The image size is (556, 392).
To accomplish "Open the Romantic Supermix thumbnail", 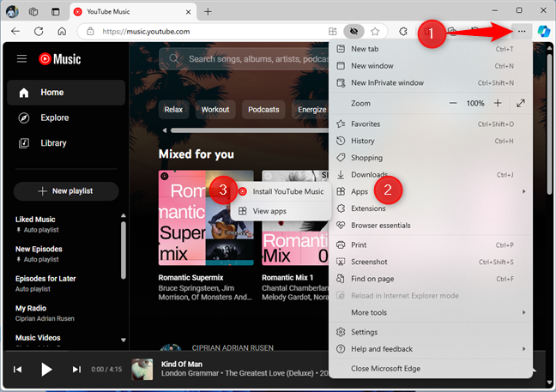I will (206, 218).
